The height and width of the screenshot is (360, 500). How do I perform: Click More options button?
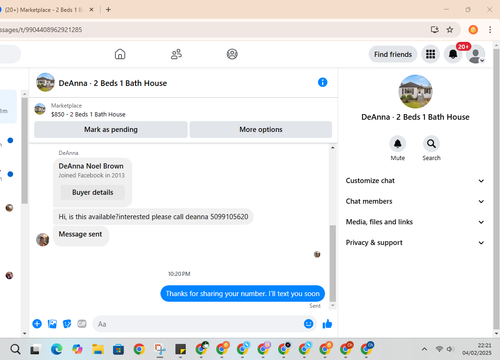261,129
